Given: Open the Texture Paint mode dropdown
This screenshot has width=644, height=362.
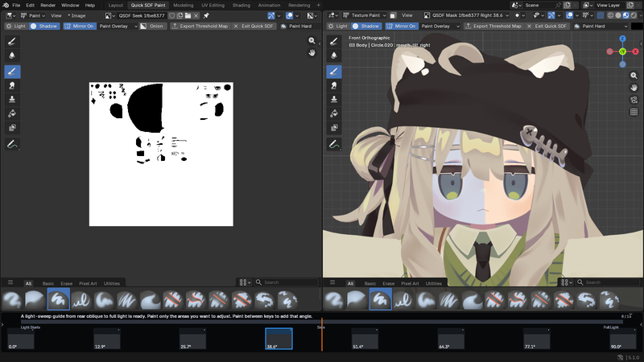Looking at the screenshot, I should [365, 15].
